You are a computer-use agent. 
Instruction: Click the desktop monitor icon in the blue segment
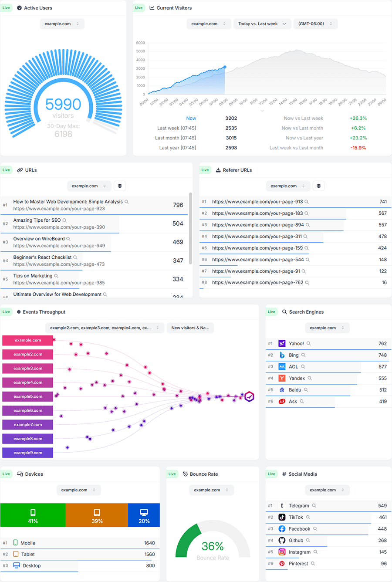(144, 512)
